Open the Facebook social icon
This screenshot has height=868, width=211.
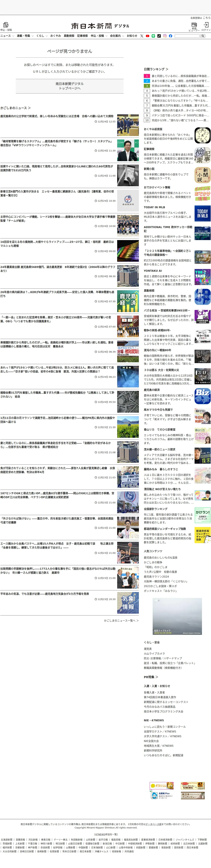[170, 36]
